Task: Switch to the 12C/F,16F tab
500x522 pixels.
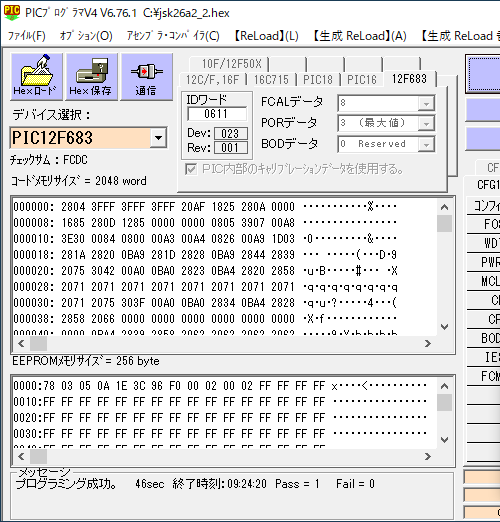Action: pos(213,80)
